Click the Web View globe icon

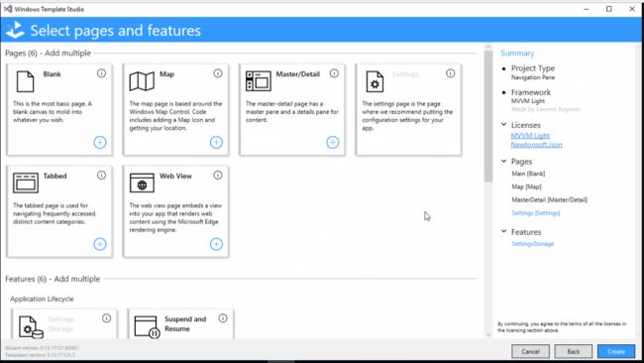142,182
